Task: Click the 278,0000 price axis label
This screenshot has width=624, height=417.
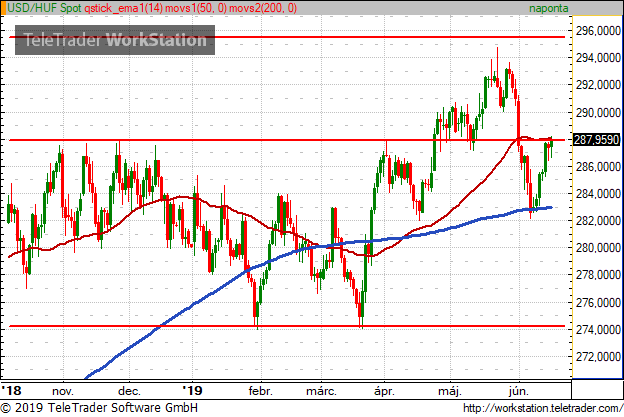Action: (598, 275)
